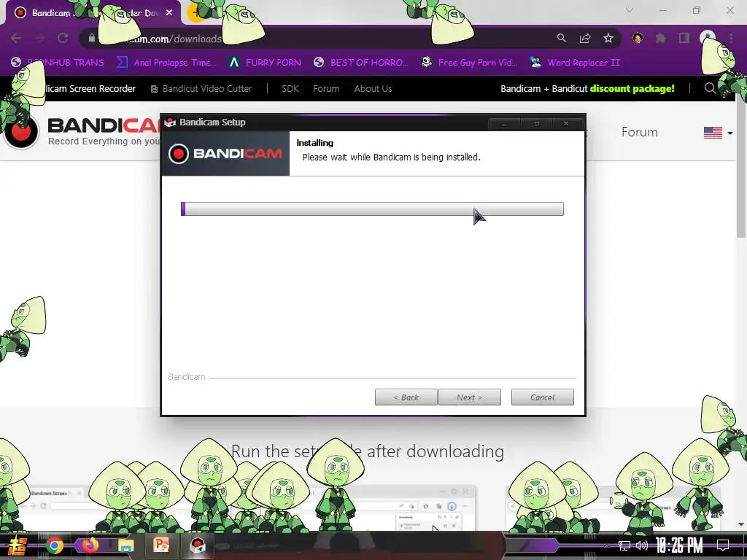Click the 10:26 PM clock
This screenshot has height=560, width=747.
679,545
